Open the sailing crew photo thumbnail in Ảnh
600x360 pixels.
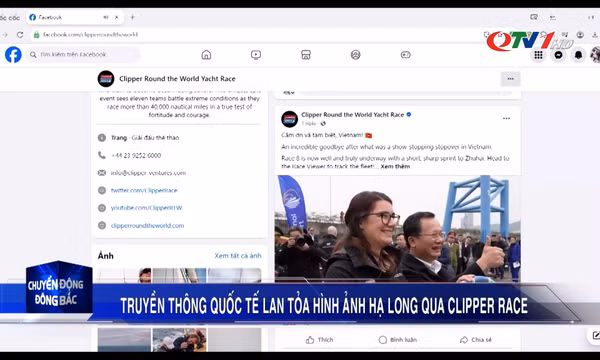tap(179, 340)
